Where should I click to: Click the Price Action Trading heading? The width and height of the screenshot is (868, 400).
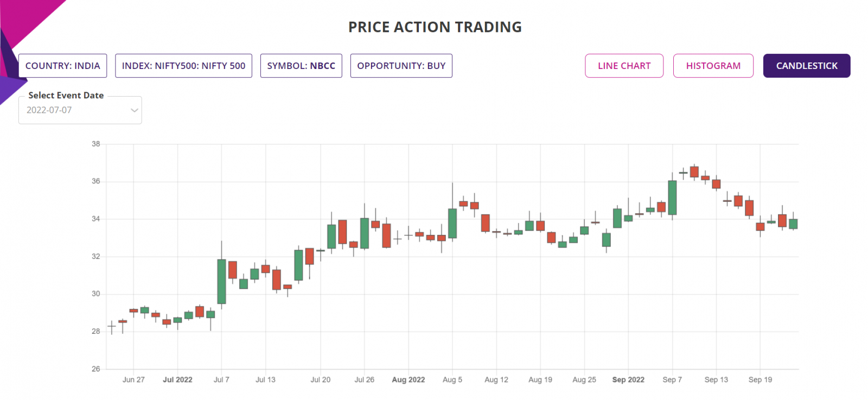[x=435, y=27]
